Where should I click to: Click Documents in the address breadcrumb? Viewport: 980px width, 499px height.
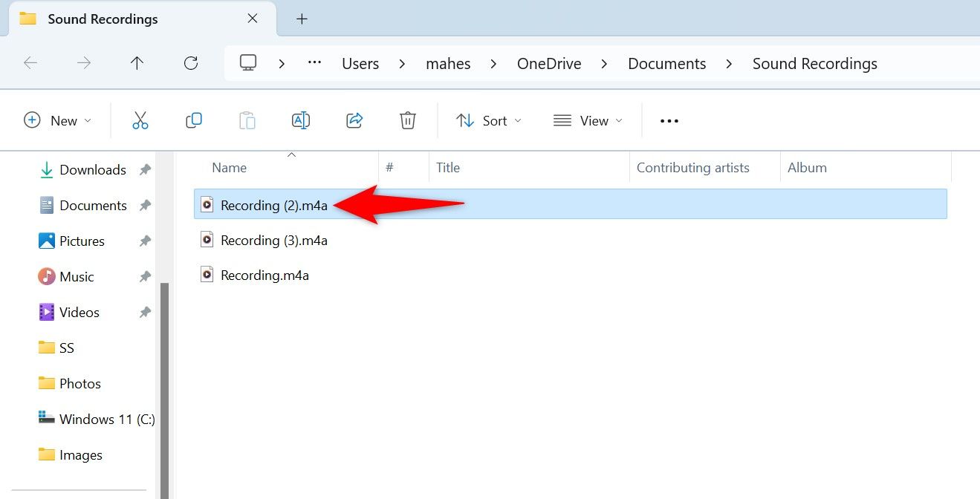[x=667, y=64]
